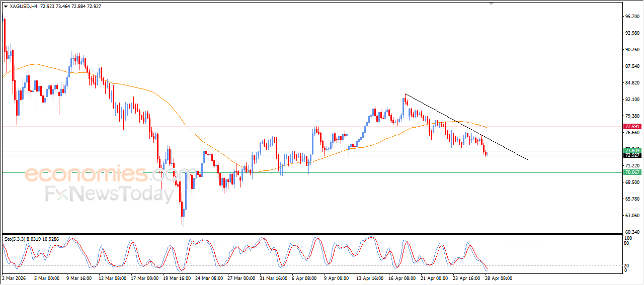
Task: Click the stochastic 80 level label
Action: coord(626,243)
